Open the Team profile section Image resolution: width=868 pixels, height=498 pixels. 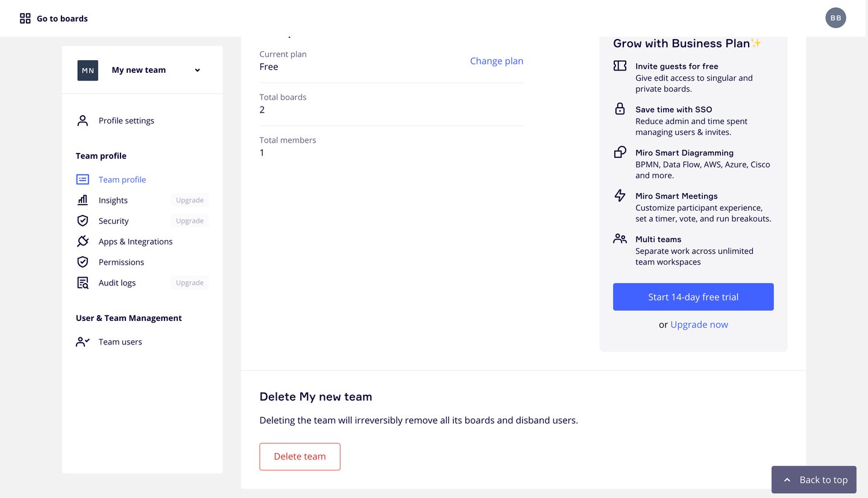coord(122,179)
